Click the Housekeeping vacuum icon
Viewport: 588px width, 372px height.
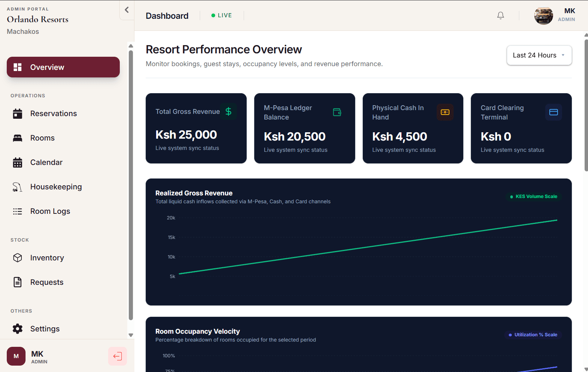(18, 187)
